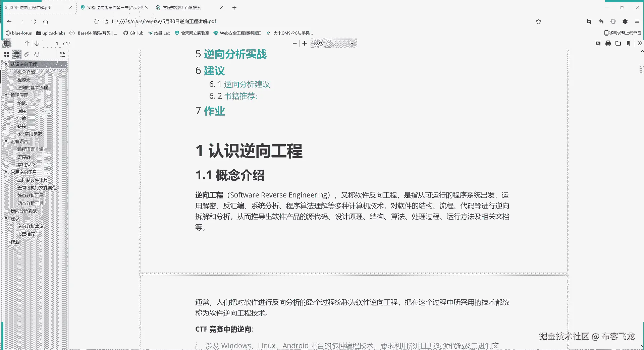Follow the 逆向分析建议 contents link in the page
The height and width of the screenshot is (350, 644).
247,84
